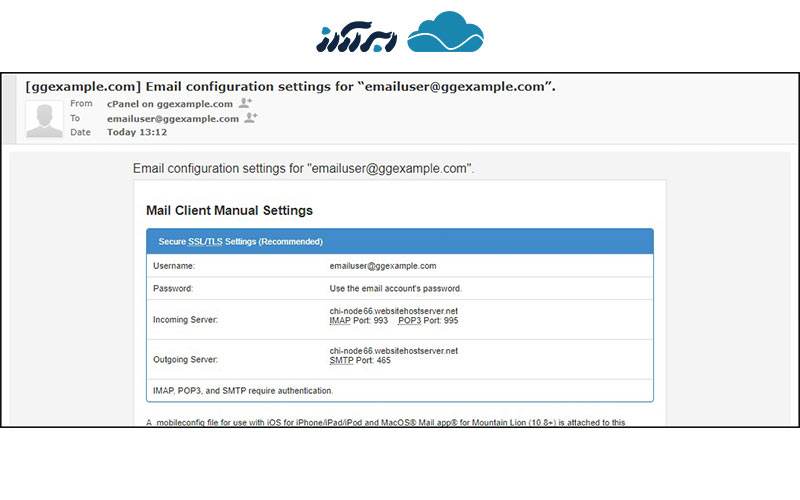The width and height of the screenshot is (800, 500).
Task: Click outgoing server hostname chi-node66.websitehostserver.net
Action: point(393,350)
